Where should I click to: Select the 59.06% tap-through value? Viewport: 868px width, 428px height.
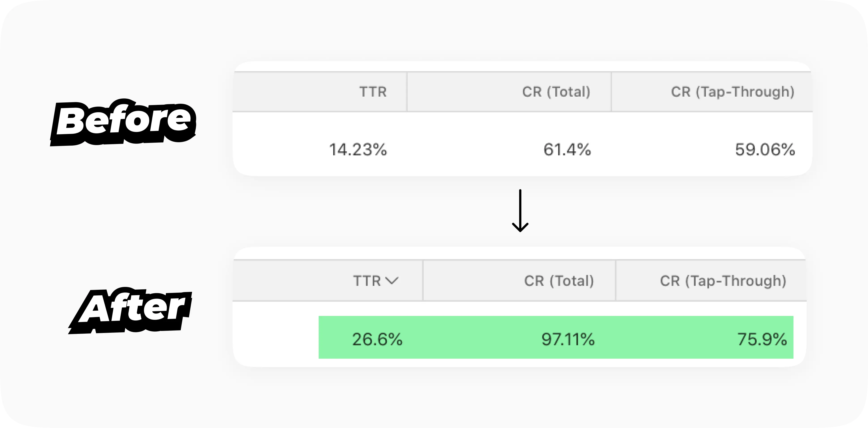click(x=765, y=150)
